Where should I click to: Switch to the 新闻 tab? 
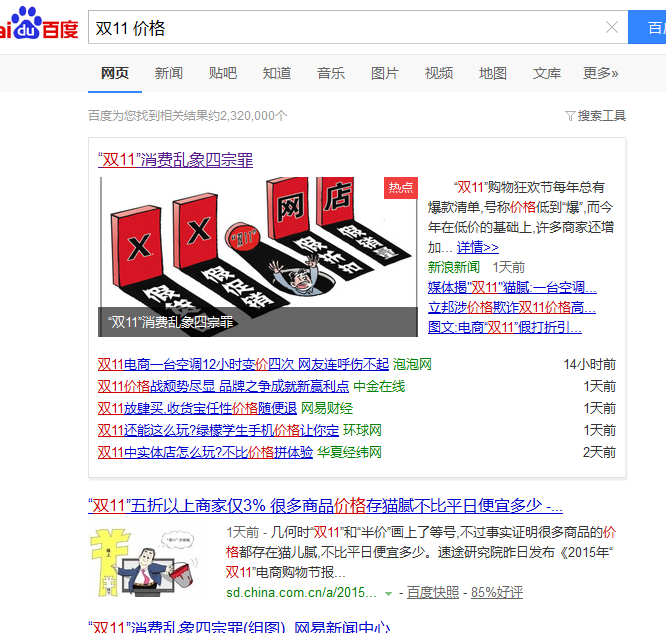(x=169, y=73)
